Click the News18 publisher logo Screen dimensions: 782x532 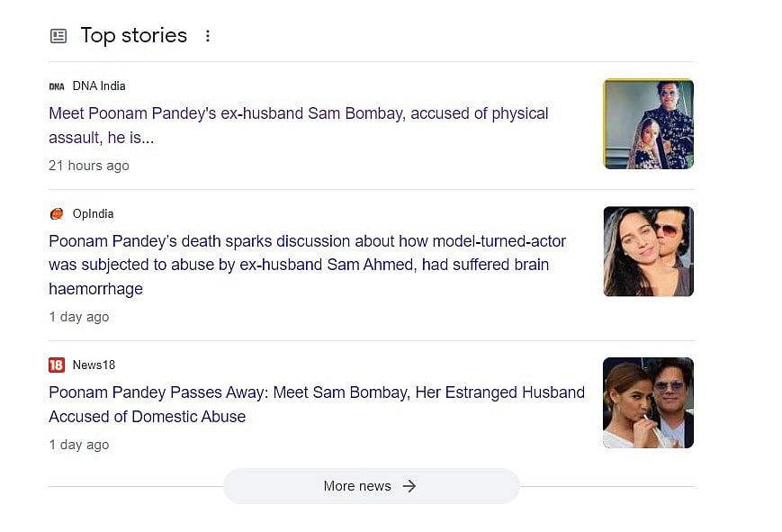[x=57, y=365]
